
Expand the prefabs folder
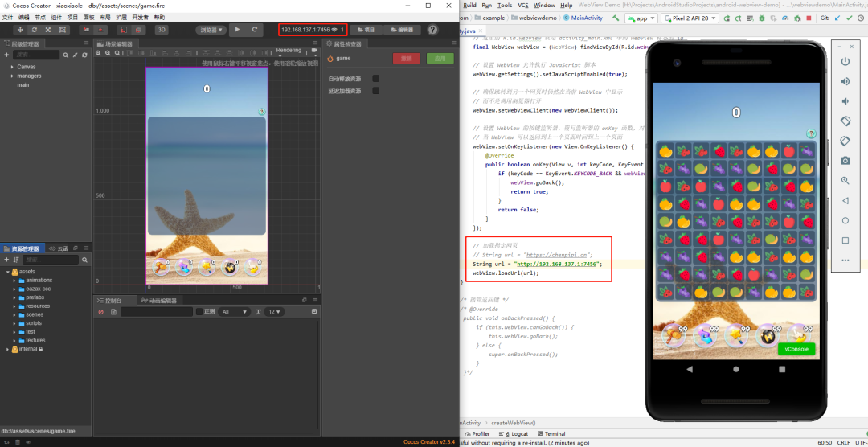coord(15,297)
